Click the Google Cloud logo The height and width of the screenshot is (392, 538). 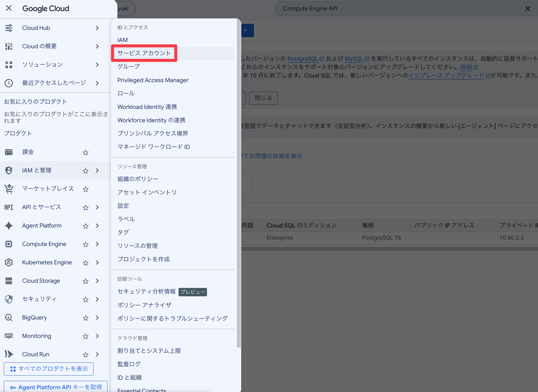pyautogui.click(x=46, y=9)
